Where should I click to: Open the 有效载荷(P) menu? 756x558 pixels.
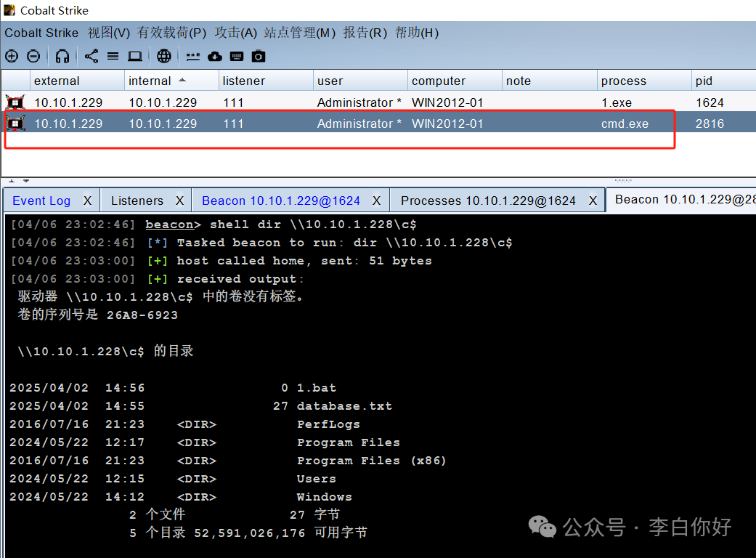[x=171, y=33]
